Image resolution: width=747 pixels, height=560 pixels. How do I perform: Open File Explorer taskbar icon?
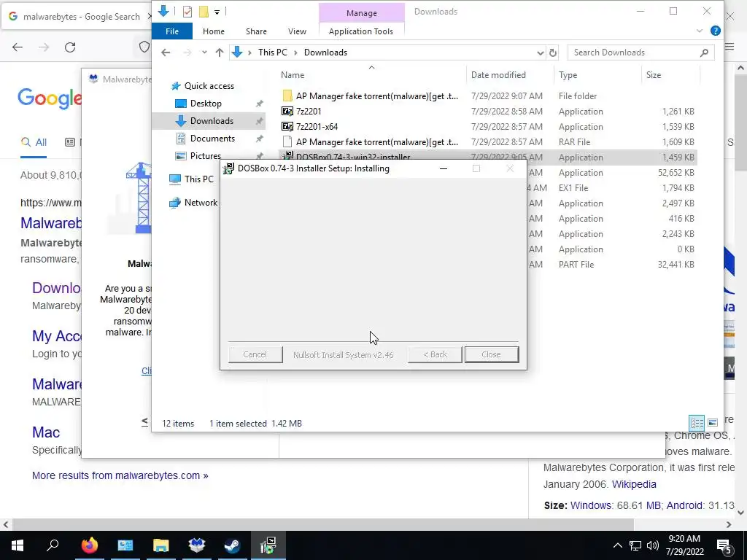161,545
